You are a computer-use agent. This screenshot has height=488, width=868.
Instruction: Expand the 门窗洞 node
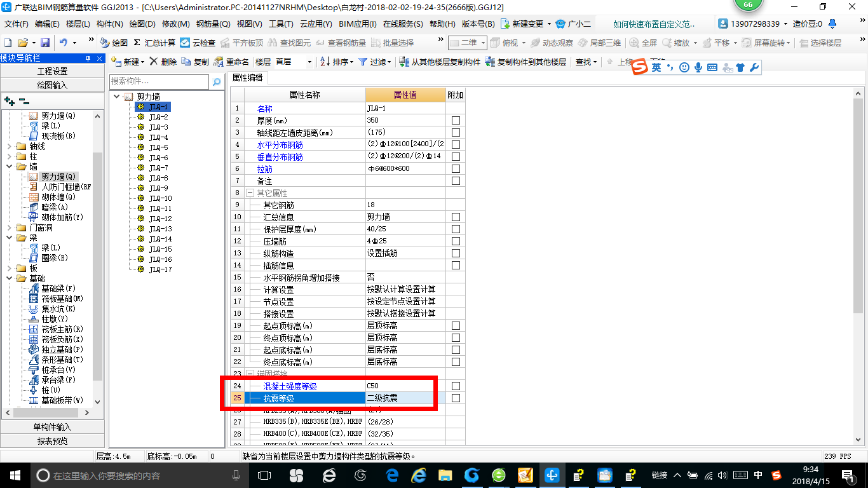click(x=10, y=227)
